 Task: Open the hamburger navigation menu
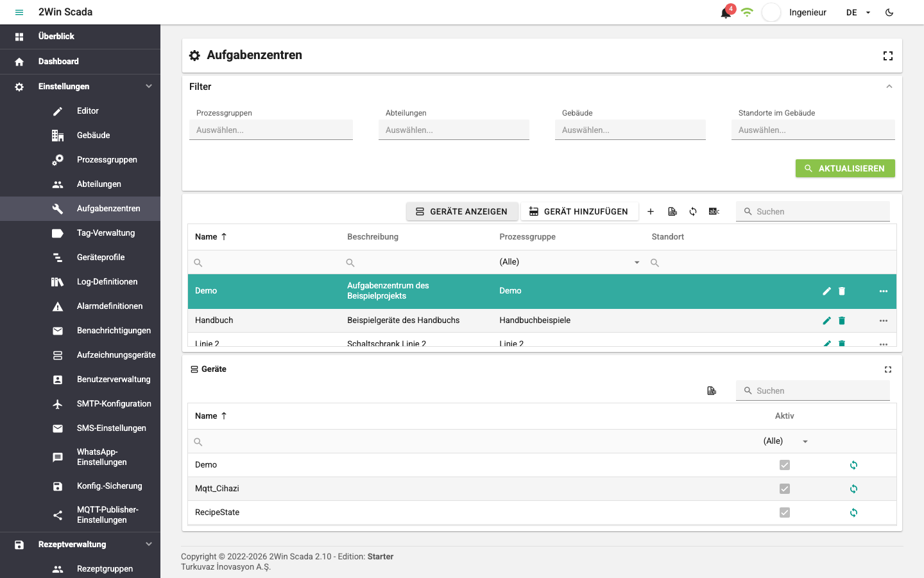(x=19, y=12)
